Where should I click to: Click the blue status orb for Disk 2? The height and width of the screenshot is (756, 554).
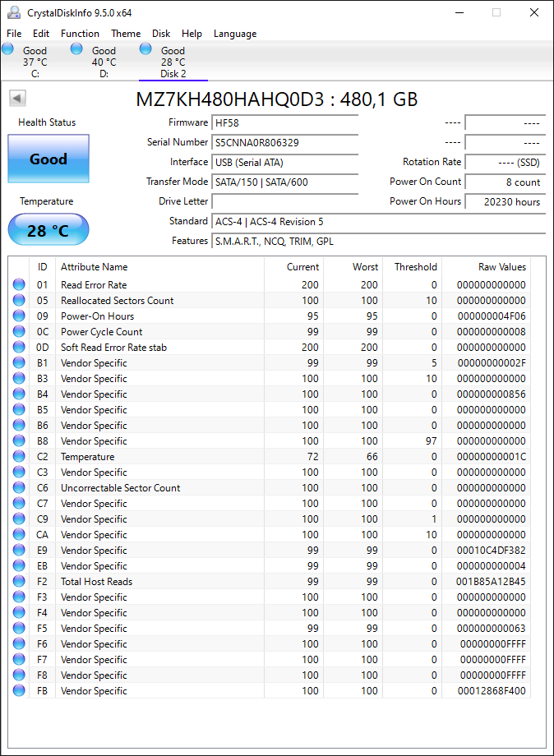(145, 48)
